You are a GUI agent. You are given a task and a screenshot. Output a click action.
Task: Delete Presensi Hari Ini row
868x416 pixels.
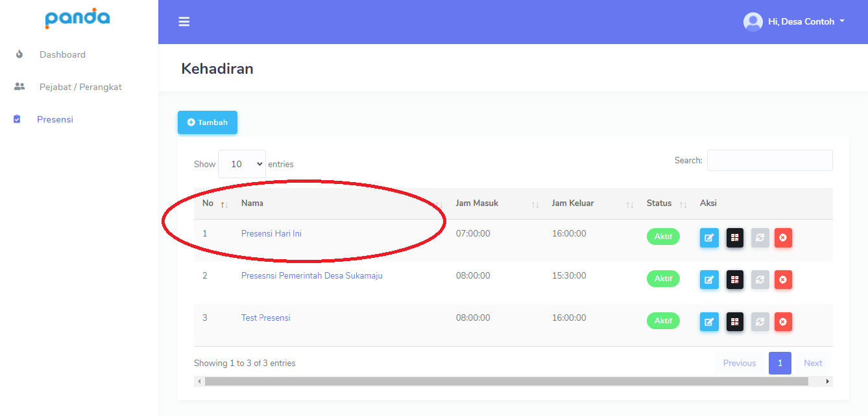pyautogui.click(x=783, y=238)
